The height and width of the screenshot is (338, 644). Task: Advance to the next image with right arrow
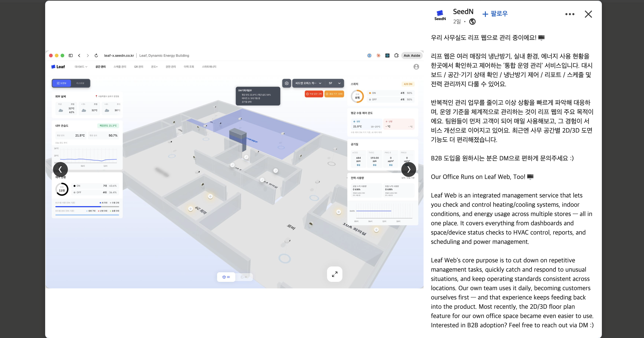(408, 169)
